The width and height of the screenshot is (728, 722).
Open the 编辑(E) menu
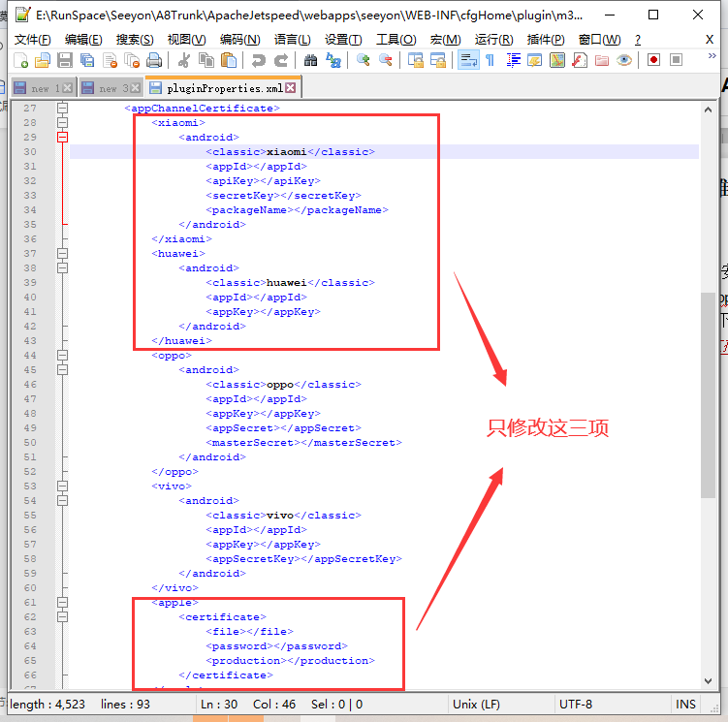click(x=83, y=40)
